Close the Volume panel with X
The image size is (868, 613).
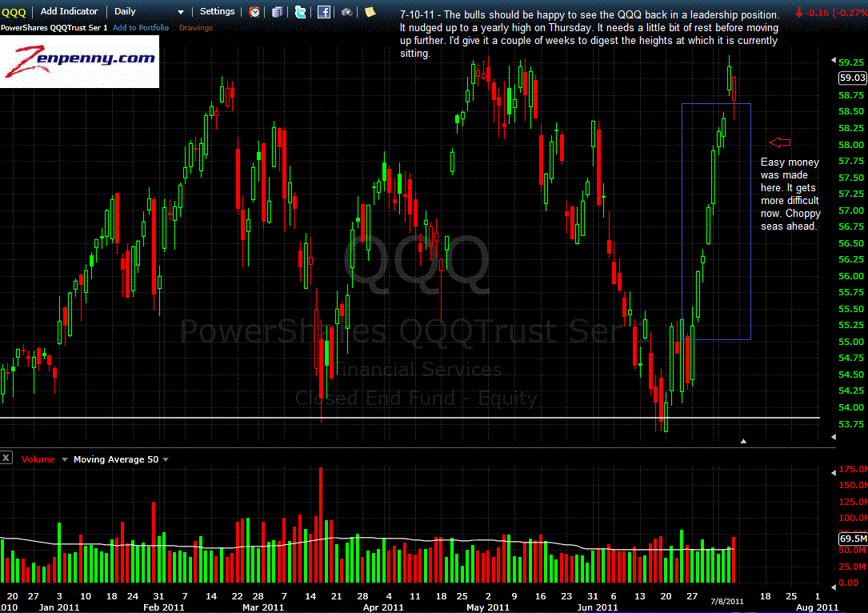pos(6,458)
